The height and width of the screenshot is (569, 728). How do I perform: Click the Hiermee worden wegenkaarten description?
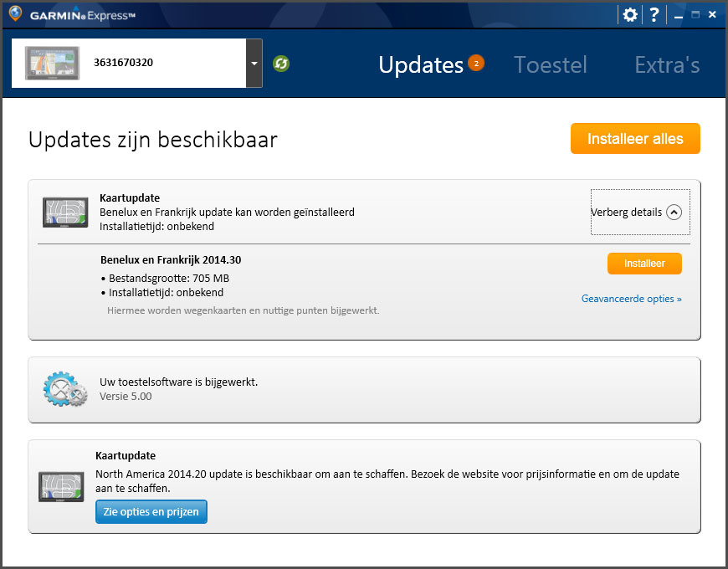(x=244, y=310)
